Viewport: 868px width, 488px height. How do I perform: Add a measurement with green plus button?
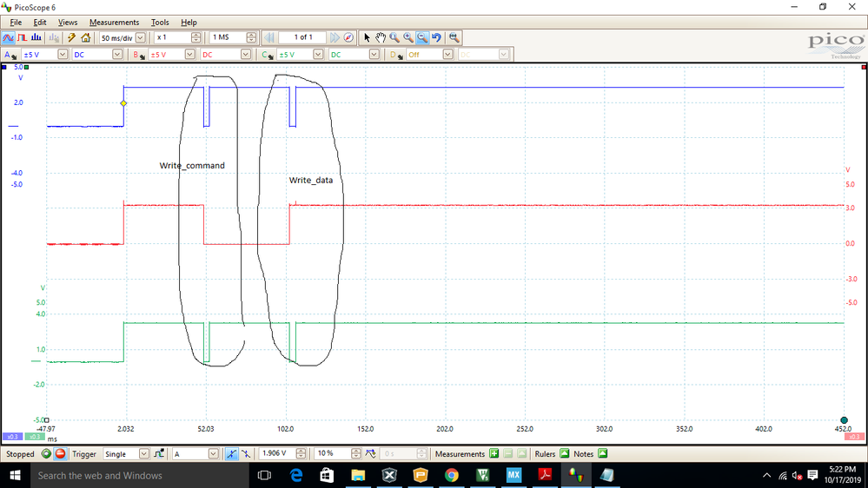click(494, 453)
